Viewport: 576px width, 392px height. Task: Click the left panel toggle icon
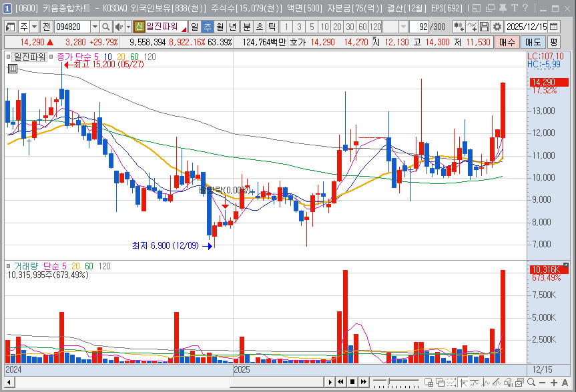(x=11, y=27)
